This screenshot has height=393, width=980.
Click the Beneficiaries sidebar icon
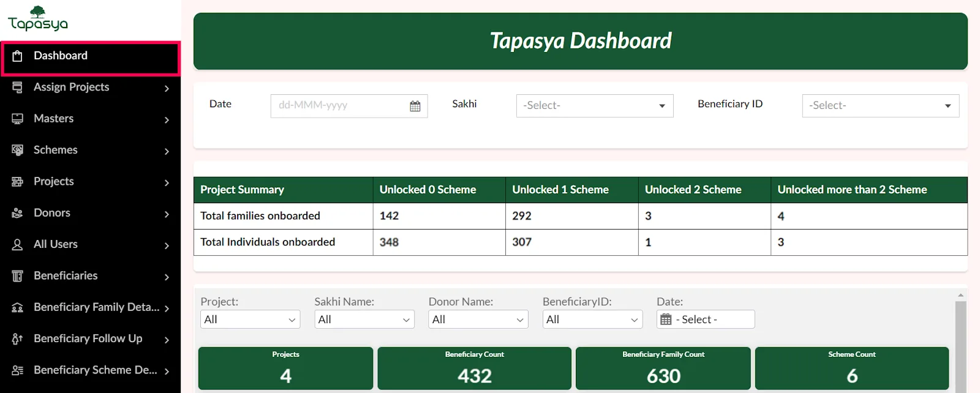pyautogui.click(x=18, y=276)
